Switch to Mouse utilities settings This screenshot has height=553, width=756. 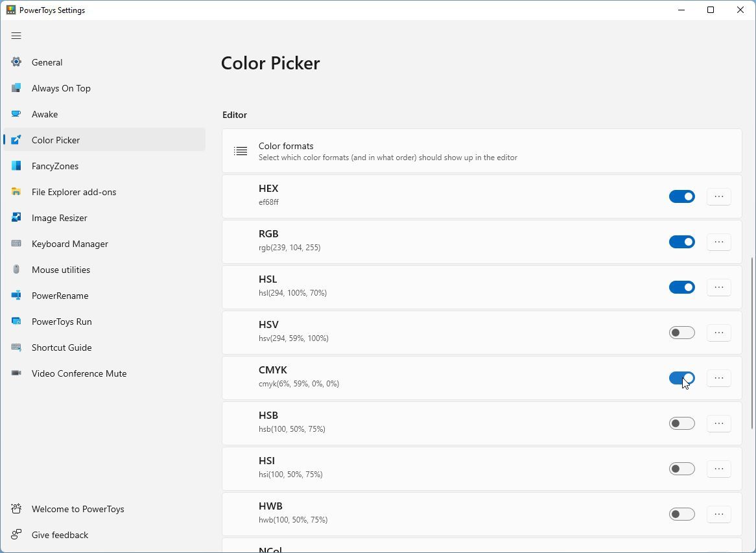(62, 269)
